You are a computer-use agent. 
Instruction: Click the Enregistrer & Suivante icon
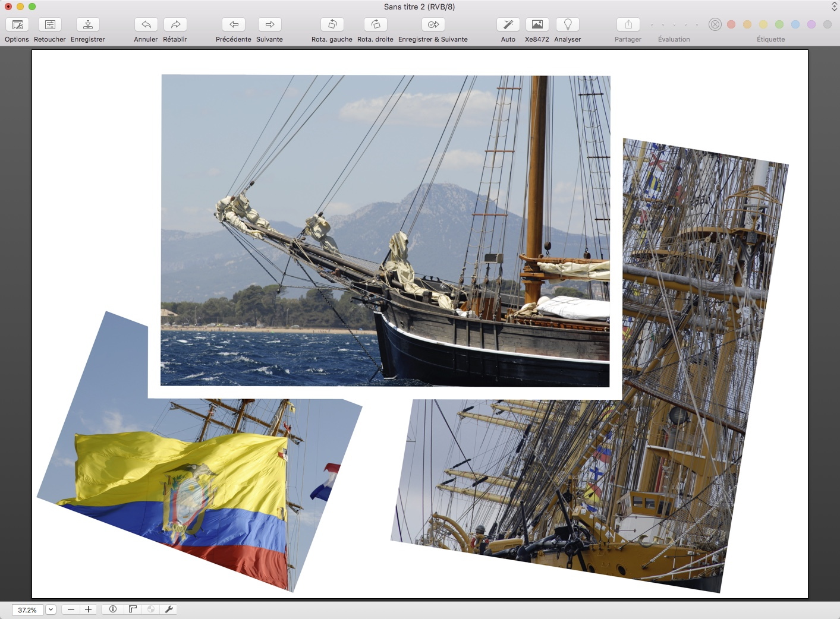[433, 24]
